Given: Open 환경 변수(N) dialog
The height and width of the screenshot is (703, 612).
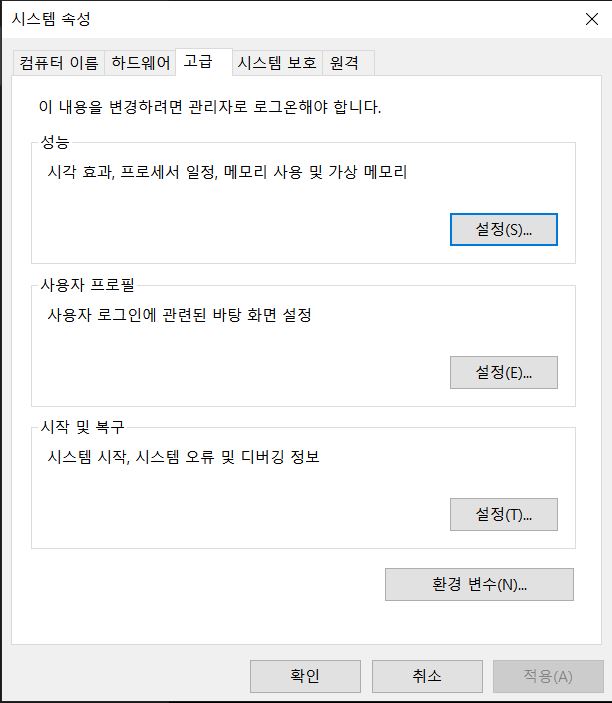Looking at the screenshot, I should pos(479,584).
